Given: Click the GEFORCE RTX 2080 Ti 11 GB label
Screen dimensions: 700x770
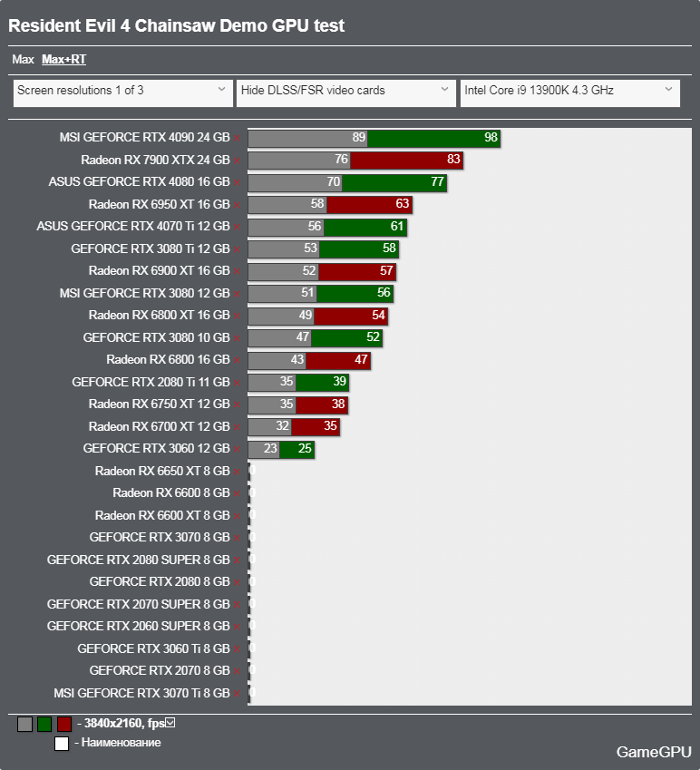Looking at the screenshot, I should click(x=151, y=382).
